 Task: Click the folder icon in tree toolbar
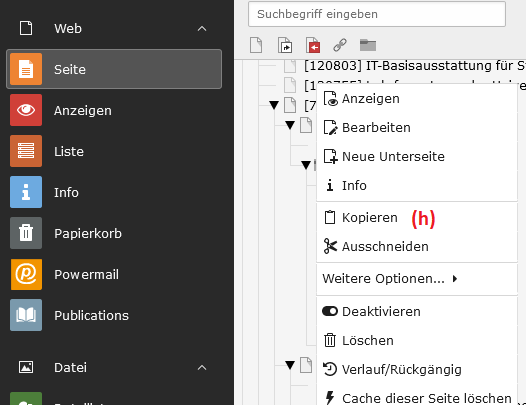pos(368,45)
